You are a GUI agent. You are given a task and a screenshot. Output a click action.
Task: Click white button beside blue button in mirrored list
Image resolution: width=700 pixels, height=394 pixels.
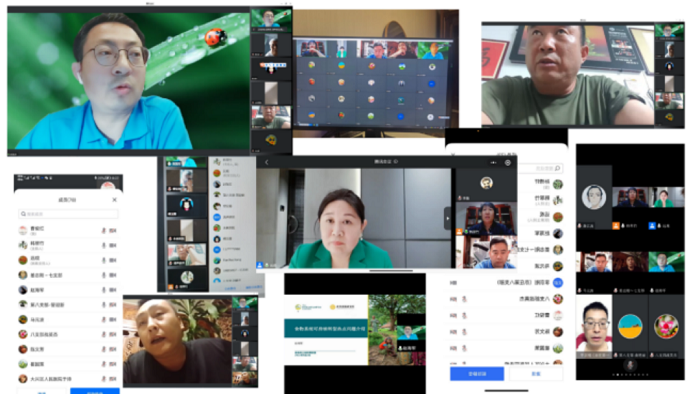(x=536, y=373)
